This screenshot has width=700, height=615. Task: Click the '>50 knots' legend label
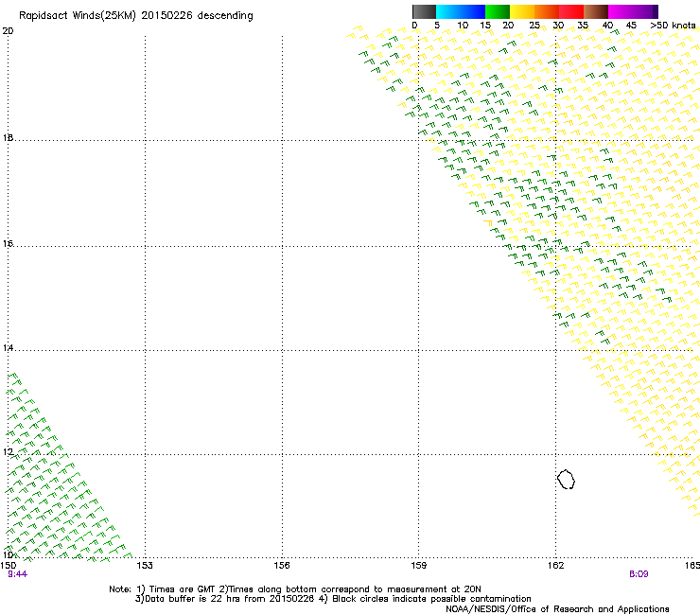(x=673, y=26)
